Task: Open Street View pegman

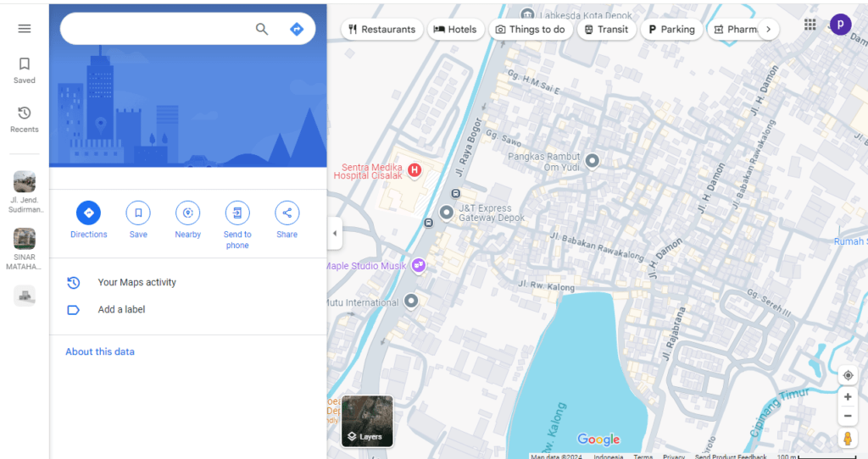Action: point(848,438)
